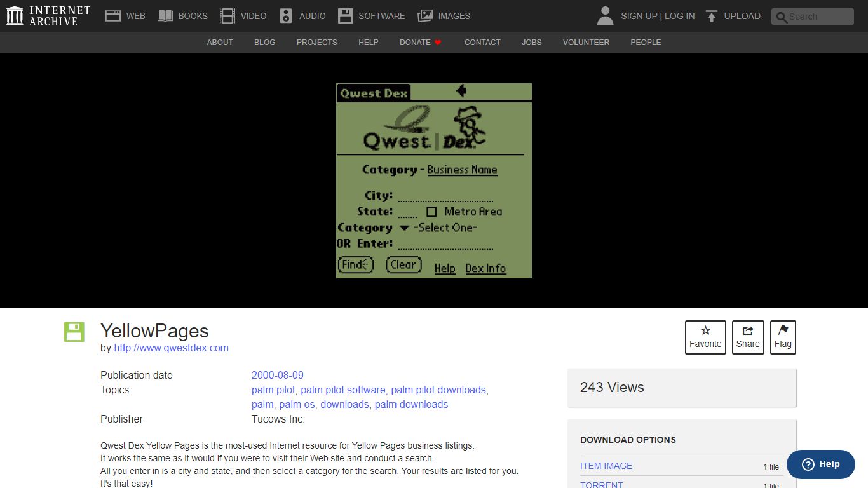The width and height of the screenshot is (868, 488).
Task: Click the 243 Views text
Action: pyautogui.click(x=612, y=388)
